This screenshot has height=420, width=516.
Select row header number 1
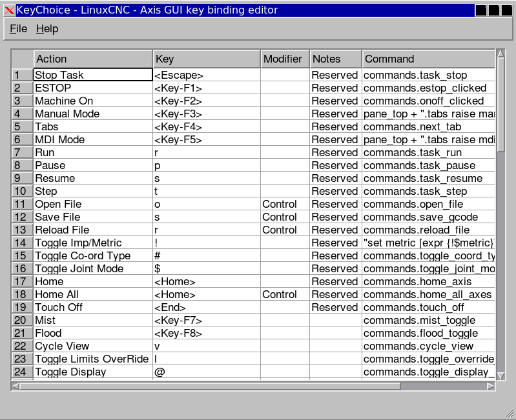(x=23, y=75)
